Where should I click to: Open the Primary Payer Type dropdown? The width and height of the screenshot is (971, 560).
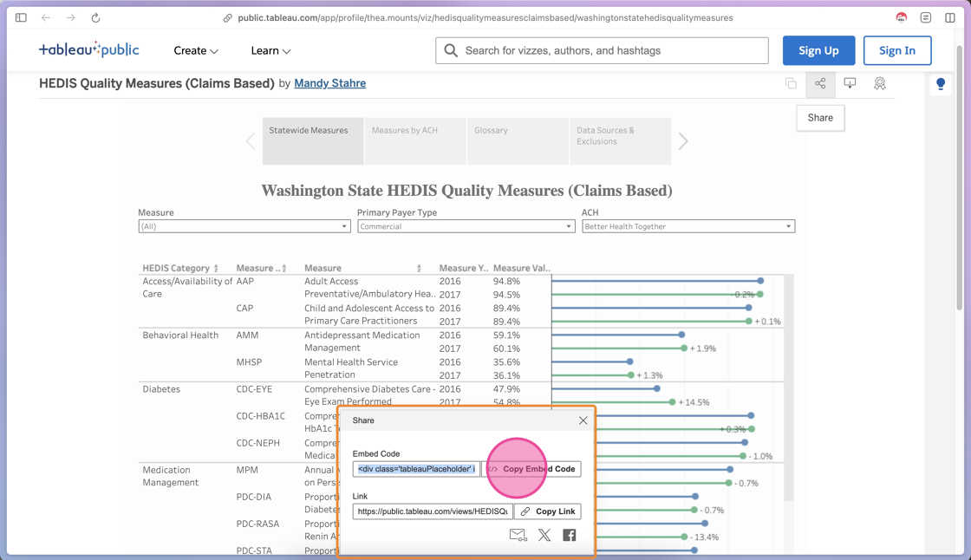pyautogui.click(x=466, y=227)
